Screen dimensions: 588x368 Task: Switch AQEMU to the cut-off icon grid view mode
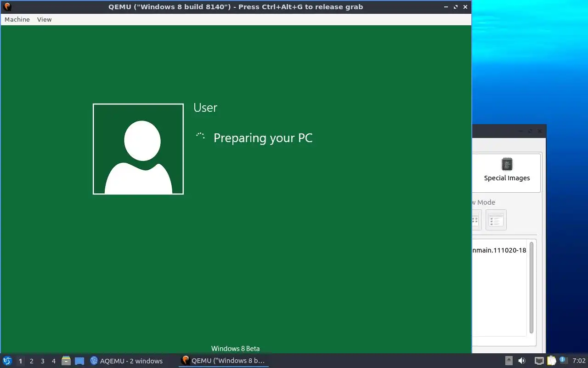coord(476,220)
